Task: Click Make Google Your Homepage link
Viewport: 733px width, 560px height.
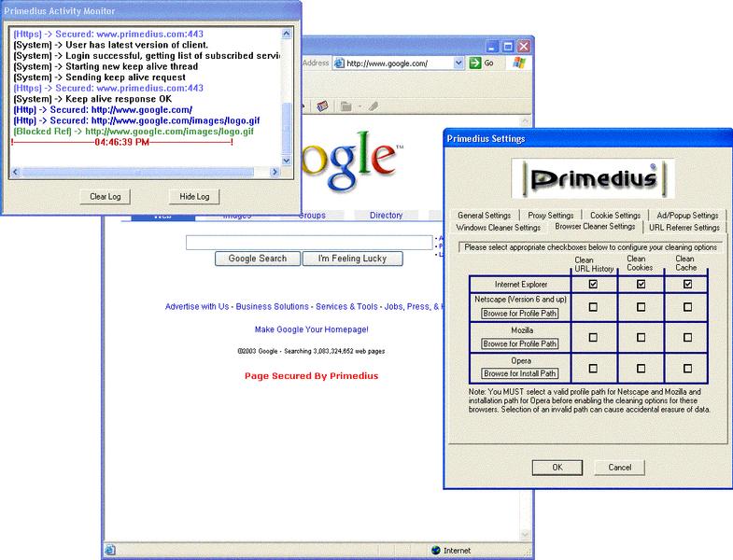Action: [311, 329]
